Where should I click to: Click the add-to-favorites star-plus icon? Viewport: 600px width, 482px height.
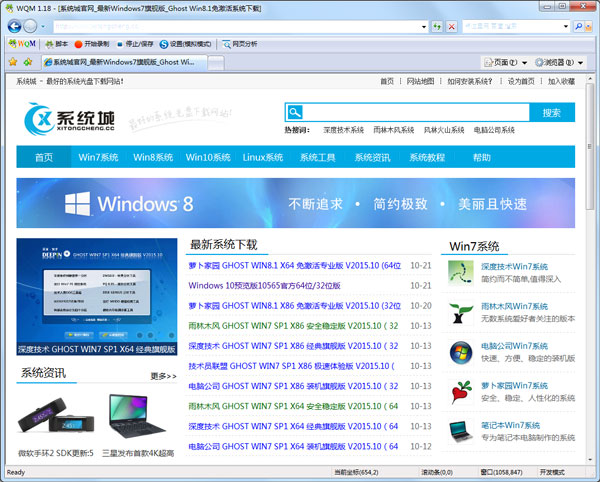click(28, 62)
